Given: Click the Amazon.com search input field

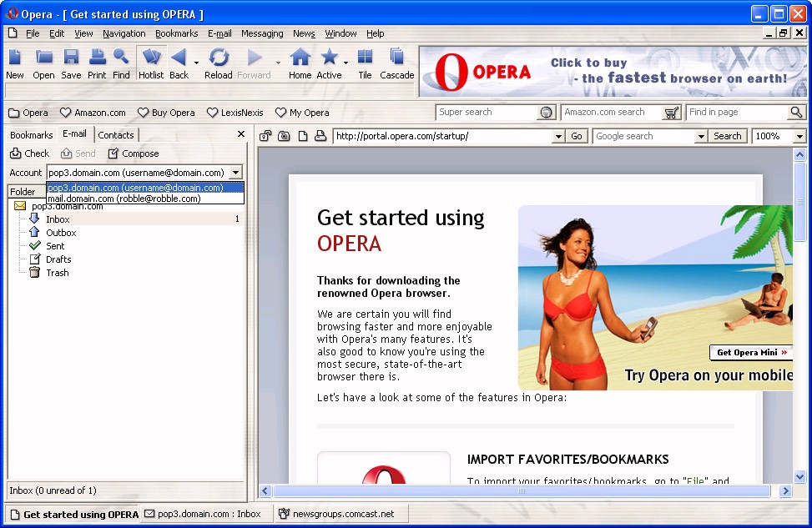Looking at the screenshot, I should [x=612, y=112].
